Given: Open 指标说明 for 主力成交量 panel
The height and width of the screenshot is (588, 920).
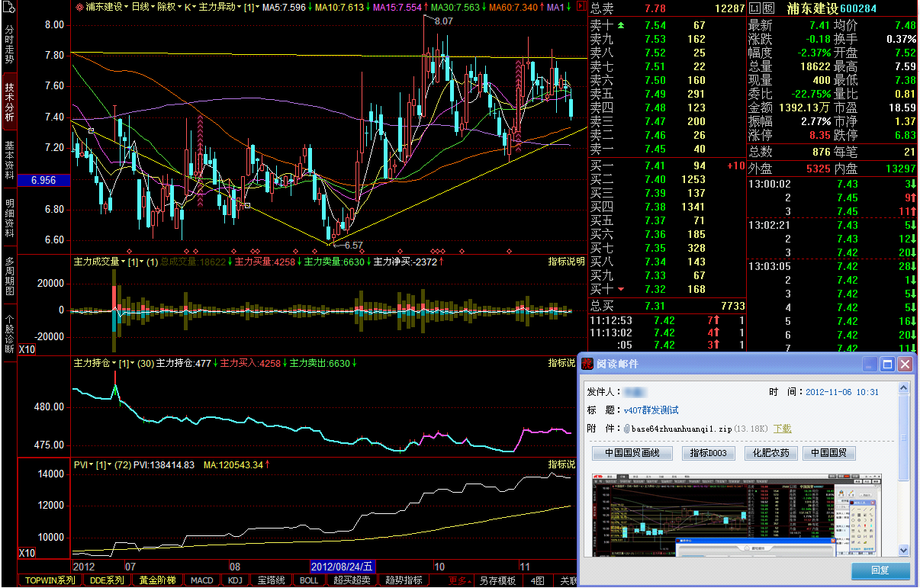Looking at the screenshot, I should click(566, 262).
